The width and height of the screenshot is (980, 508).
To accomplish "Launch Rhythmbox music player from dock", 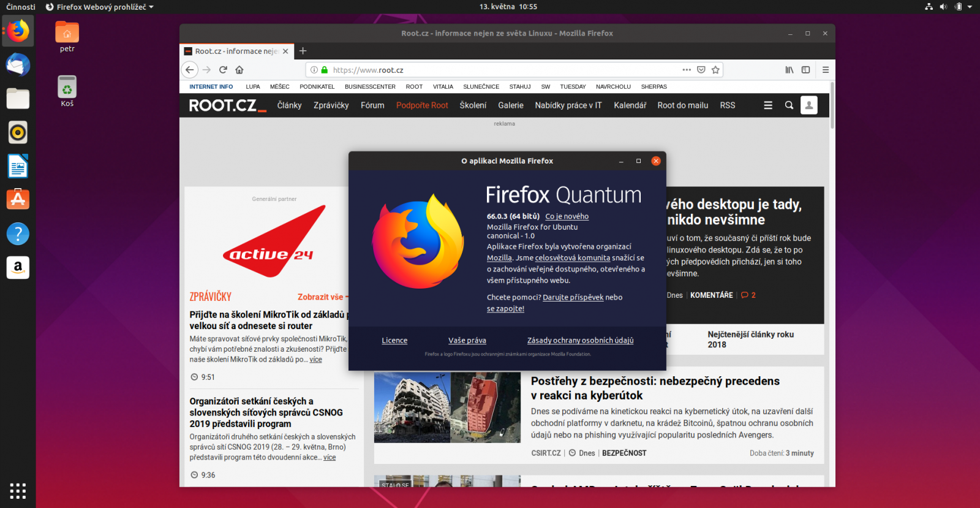I will (18, 132).
